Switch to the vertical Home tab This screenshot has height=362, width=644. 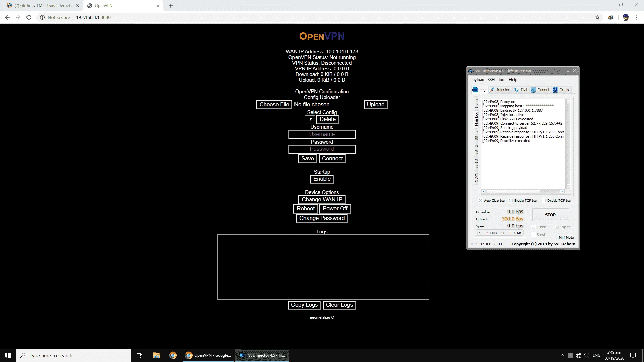[476, 103]
